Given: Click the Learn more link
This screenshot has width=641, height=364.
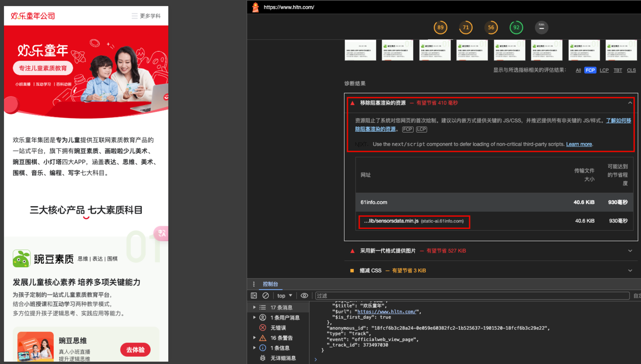Looking at the screenshot, I should [579, 144].
